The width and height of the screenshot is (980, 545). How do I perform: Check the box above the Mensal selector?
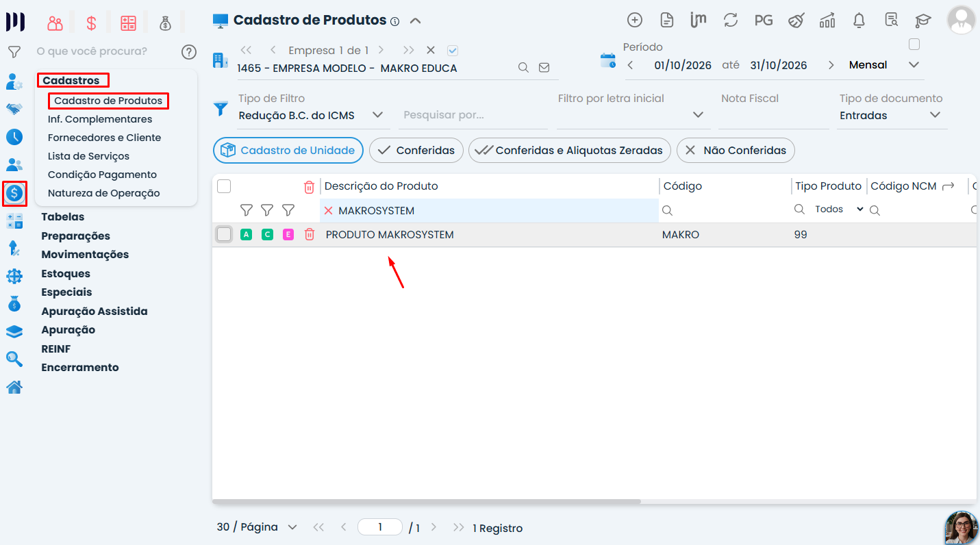click(x=914, y=45)
